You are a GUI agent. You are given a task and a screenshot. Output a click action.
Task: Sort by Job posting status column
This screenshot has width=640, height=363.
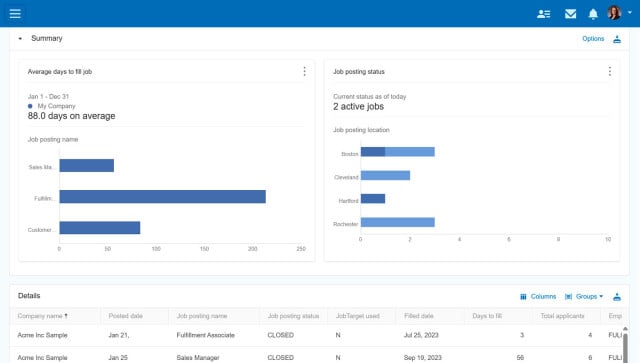(293, 316)
